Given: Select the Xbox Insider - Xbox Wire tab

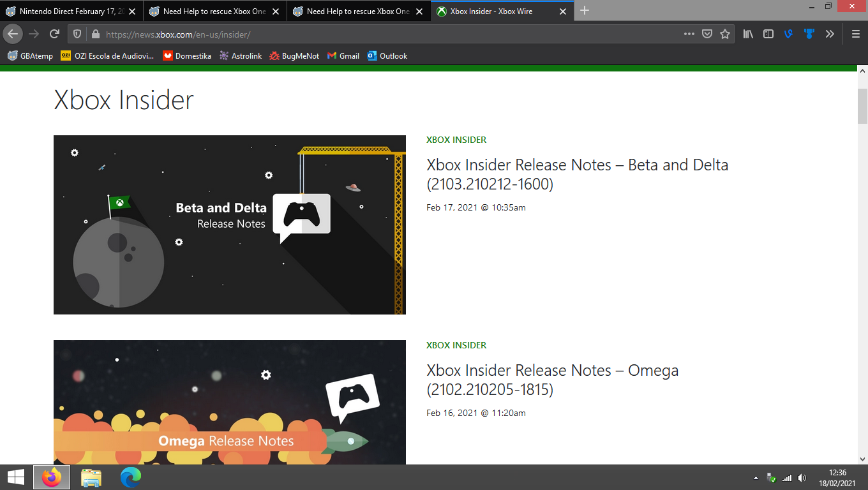Looking at the screenshot, I should point(502,11).
